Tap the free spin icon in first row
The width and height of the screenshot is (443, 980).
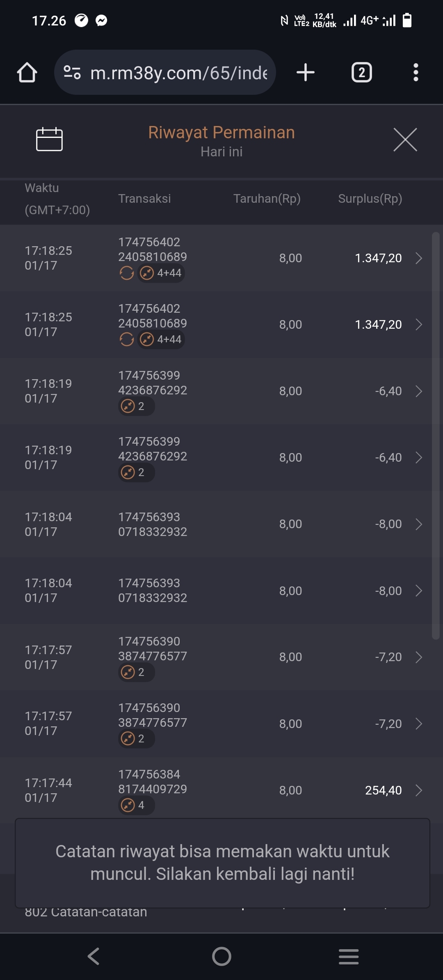click(x=127, y=273)
